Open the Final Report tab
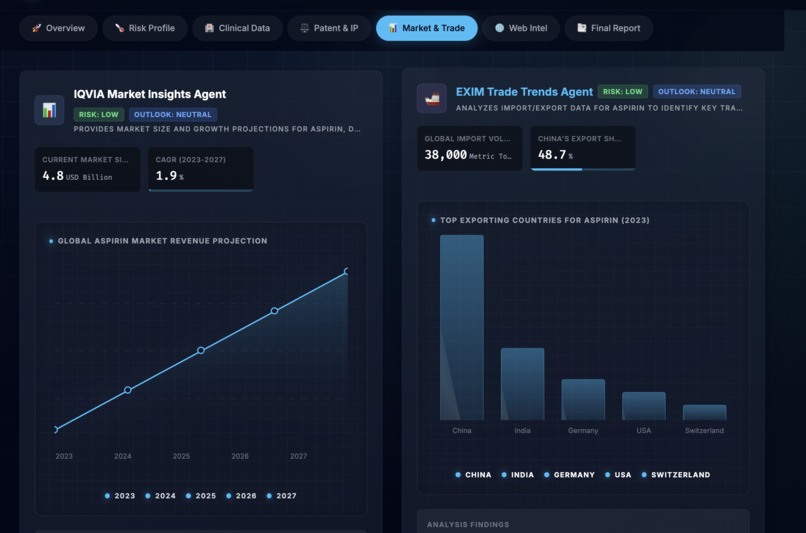The image size is (806, 533). [x=609, y=28]
